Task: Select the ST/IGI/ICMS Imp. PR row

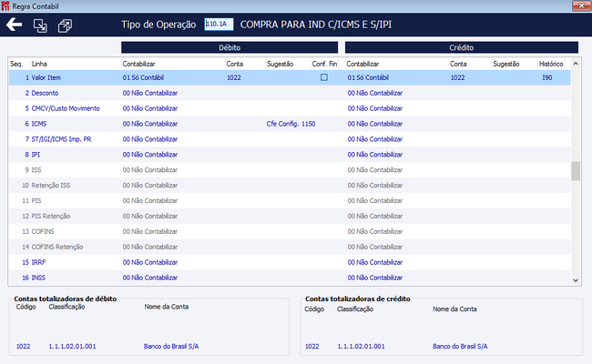Action: tap(290, 139)
